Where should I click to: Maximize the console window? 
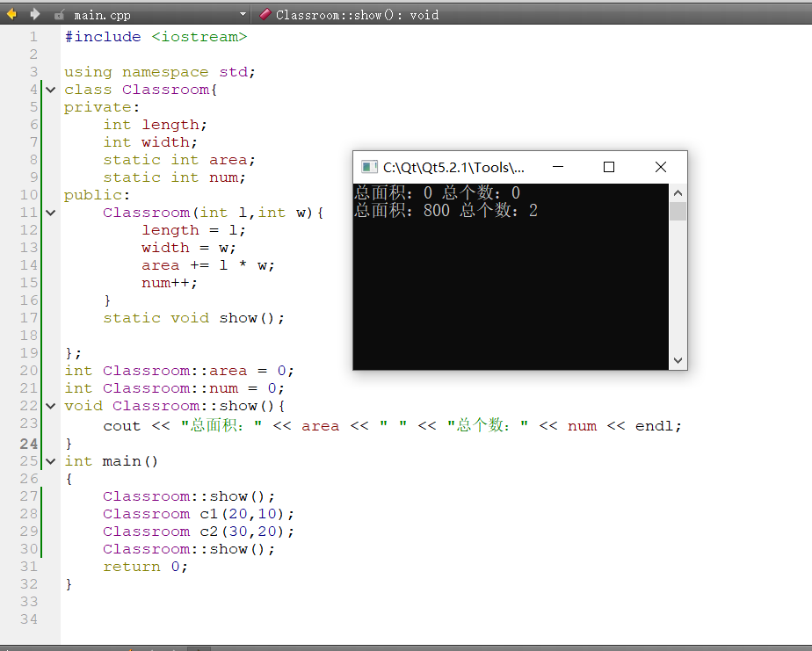(x=609, y=167)
